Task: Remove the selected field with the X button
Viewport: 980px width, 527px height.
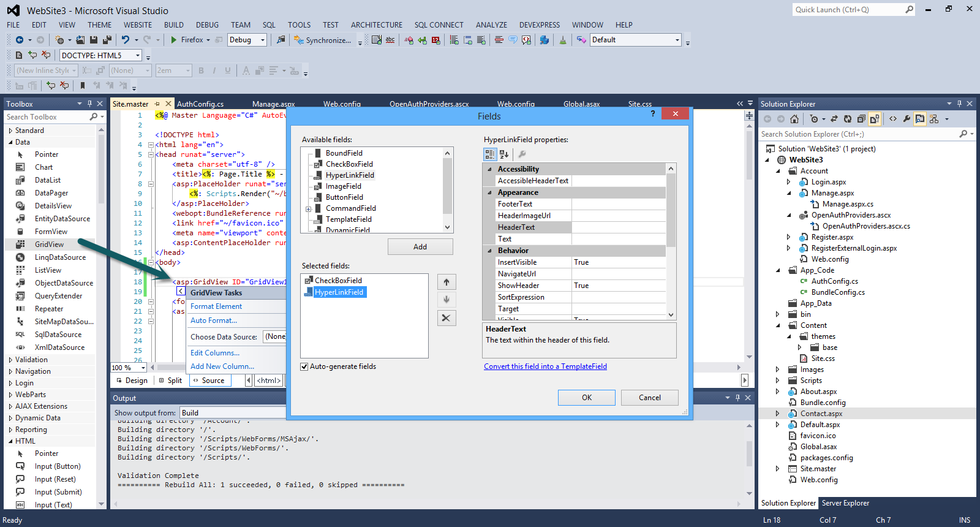Action: [447, 318]
